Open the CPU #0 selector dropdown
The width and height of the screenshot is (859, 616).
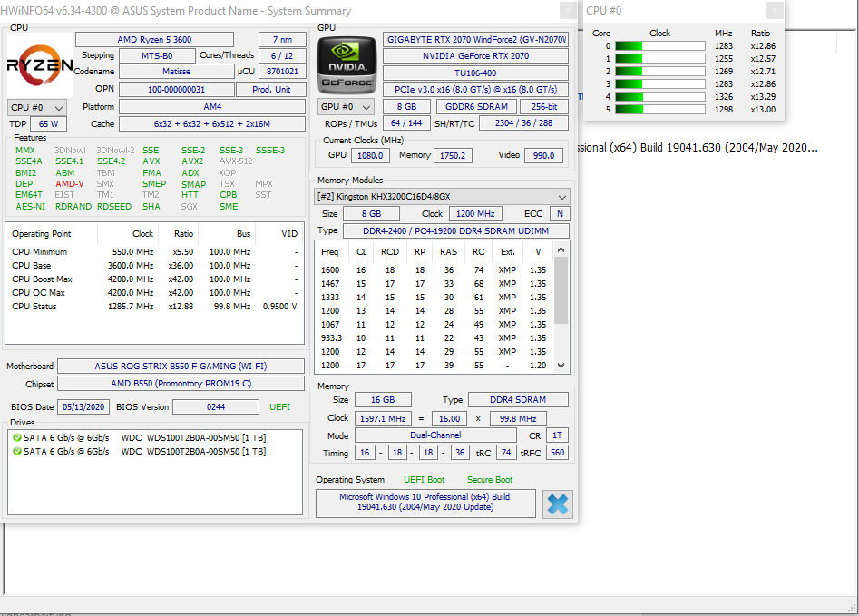tap(37, 107)
